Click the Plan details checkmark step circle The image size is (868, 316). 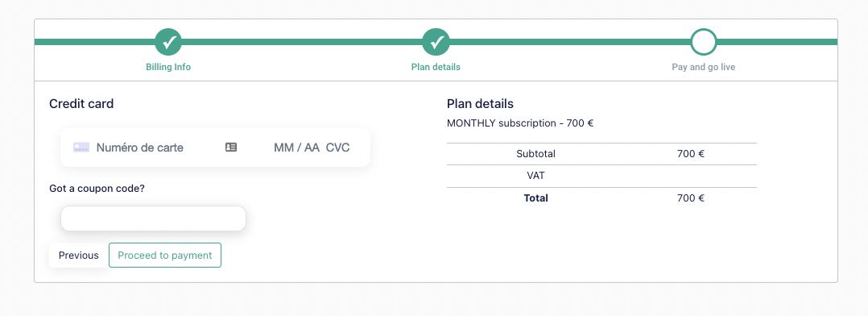coord(436,42)
